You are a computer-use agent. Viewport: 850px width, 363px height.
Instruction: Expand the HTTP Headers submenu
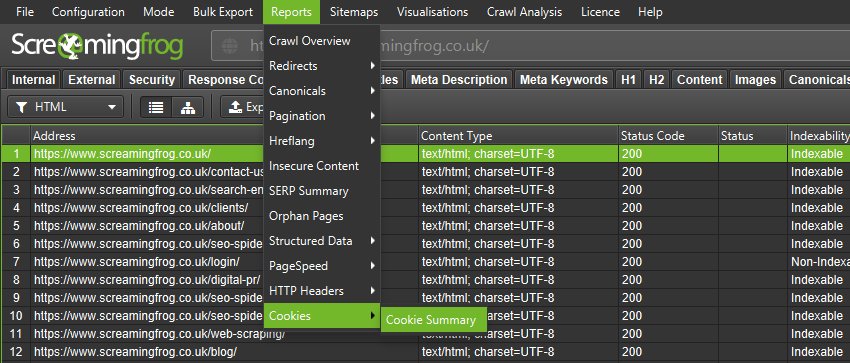pos(321,290)
